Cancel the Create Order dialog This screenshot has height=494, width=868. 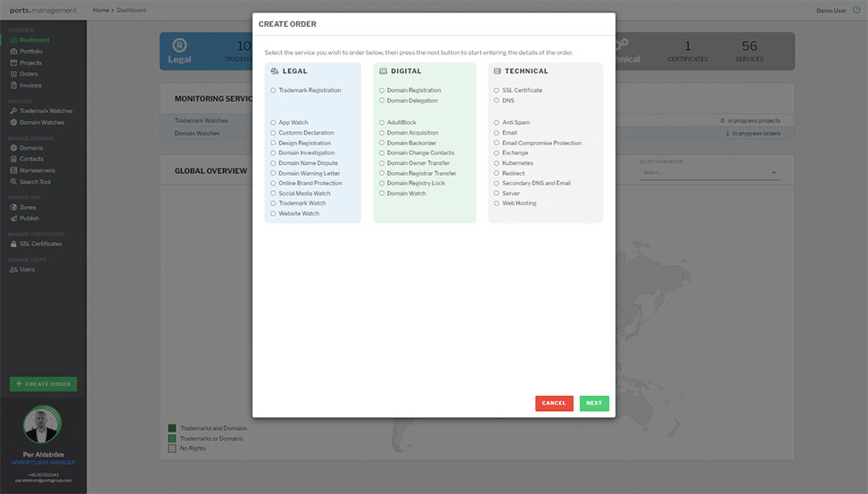(x=554, y=403)
